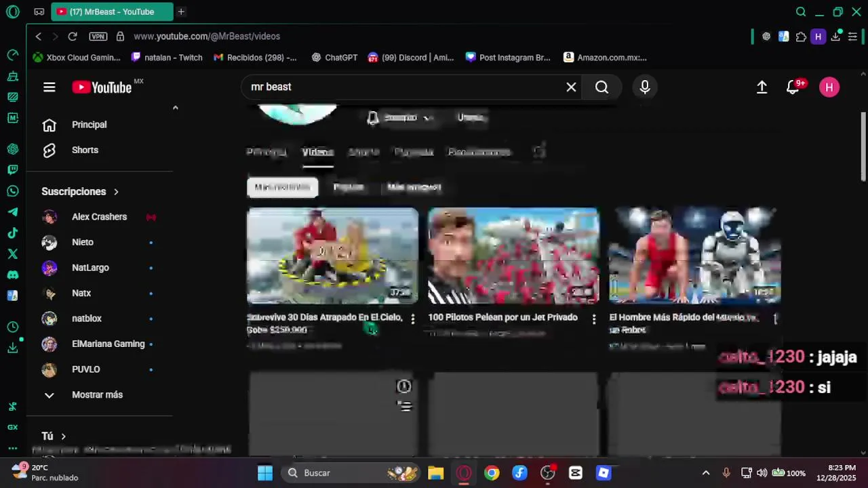Open Discord in Opera sidebar
This screenshot has height=488, width=868.
tap(12, 274)
